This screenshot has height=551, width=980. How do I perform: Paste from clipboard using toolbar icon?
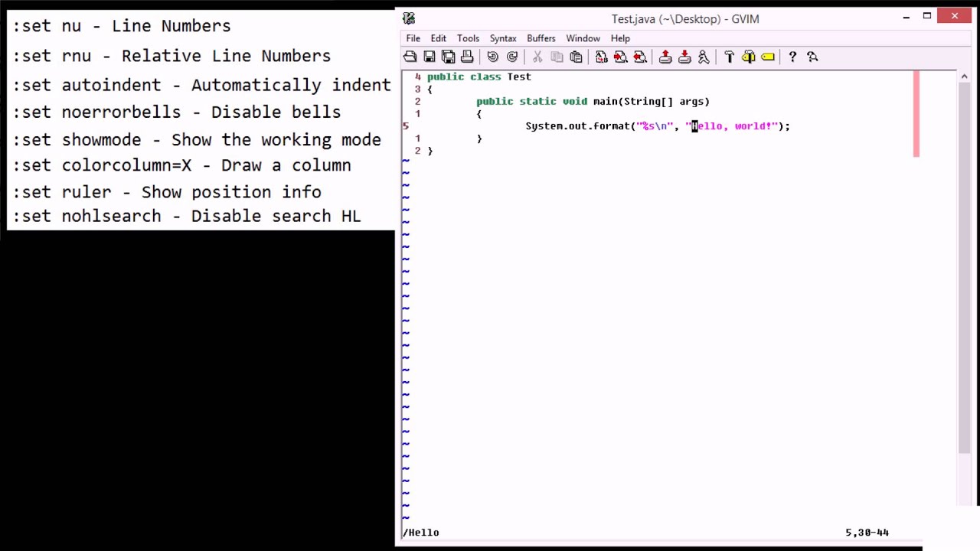[576, 57]
